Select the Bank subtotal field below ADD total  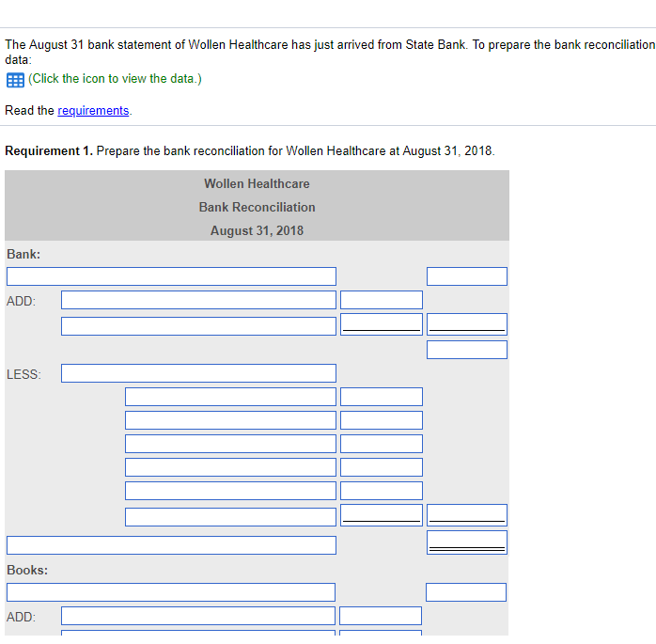pos(467,350)
